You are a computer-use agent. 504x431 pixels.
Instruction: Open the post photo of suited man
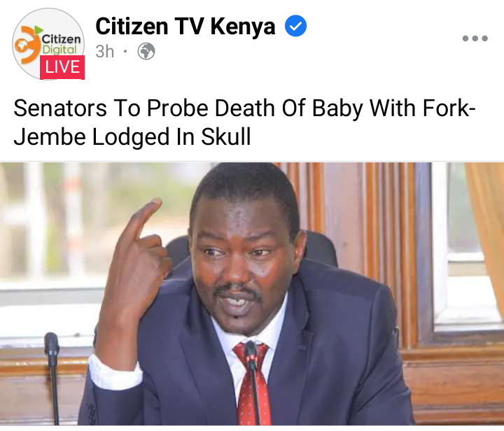coord(252,294)
